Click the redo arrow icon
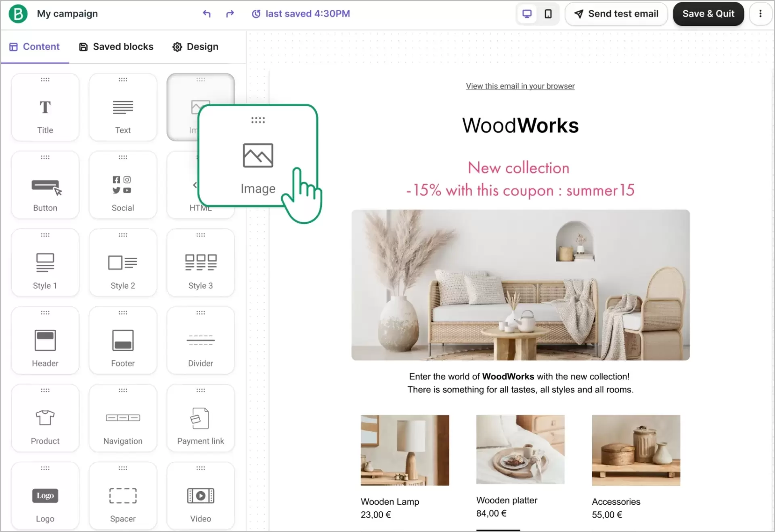Viewport: 775px width, 532px height. coord(229,14)
